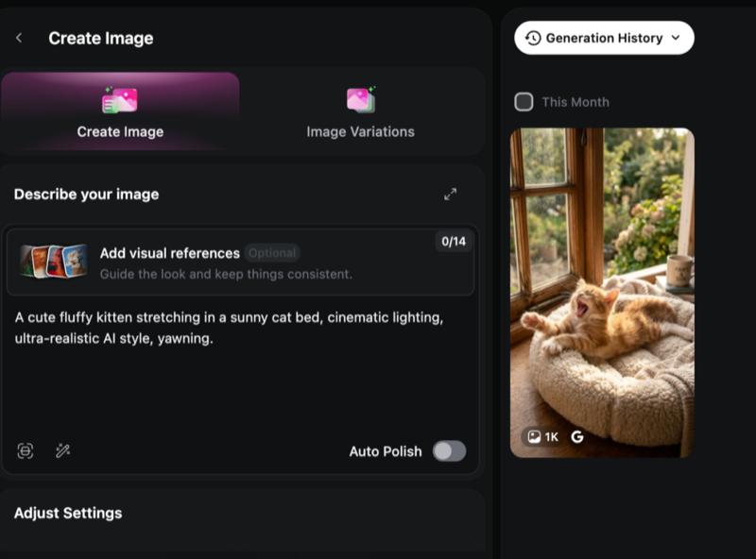Screen dimensions: 756x559
Task: Go back using the left arrow
Action: click(19, 39)
